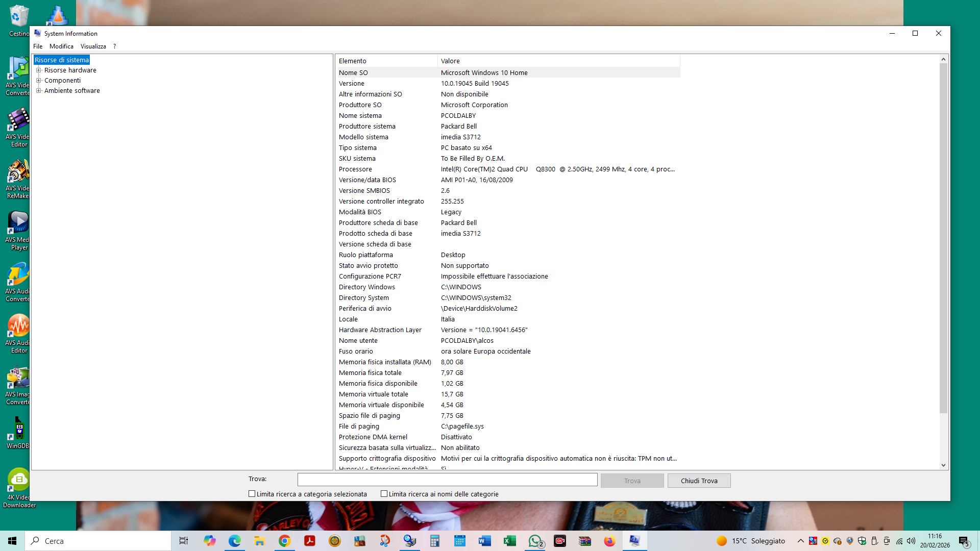Expand the Risorse hardware tree node
Viewport: 980px width, 551px height.
[x=38, y=70]
